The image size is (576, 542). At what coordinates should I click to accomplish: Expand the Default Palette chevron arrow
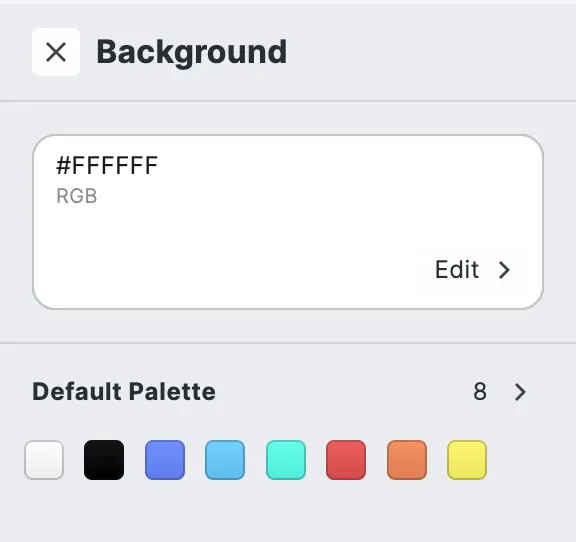(520, 392)
